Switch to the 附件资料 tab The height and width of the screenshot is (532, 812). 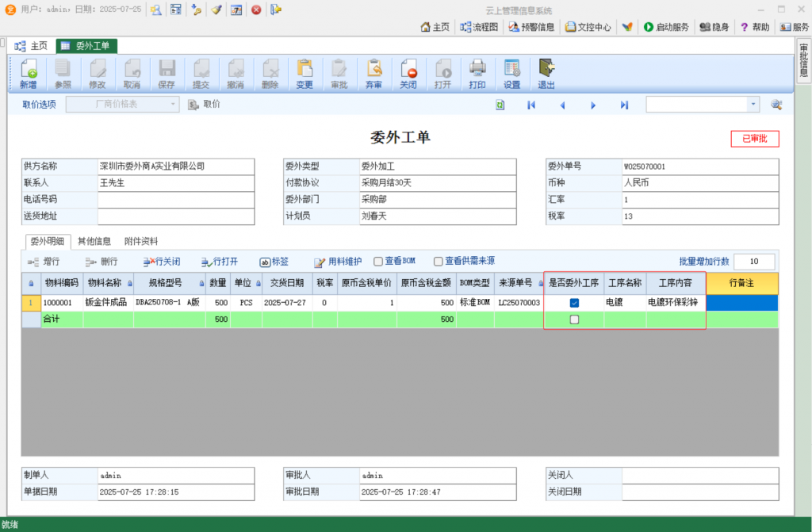click(x=141, y=241)
